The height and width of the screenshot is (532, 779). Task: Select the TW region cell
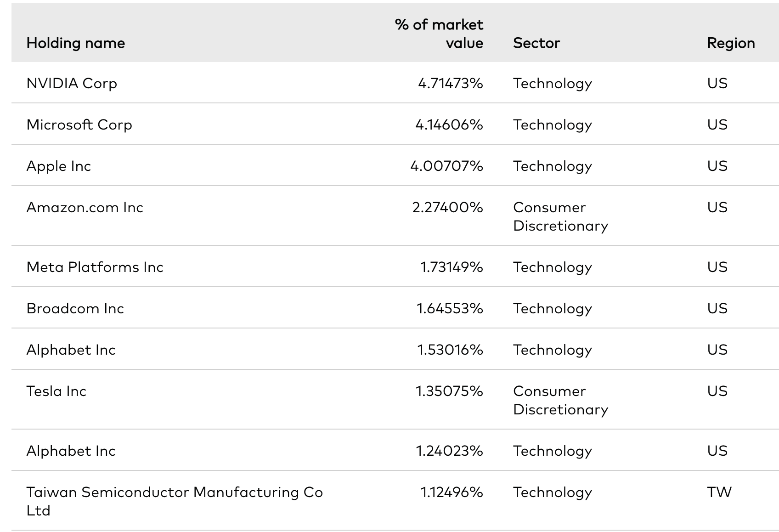(719, 492)
